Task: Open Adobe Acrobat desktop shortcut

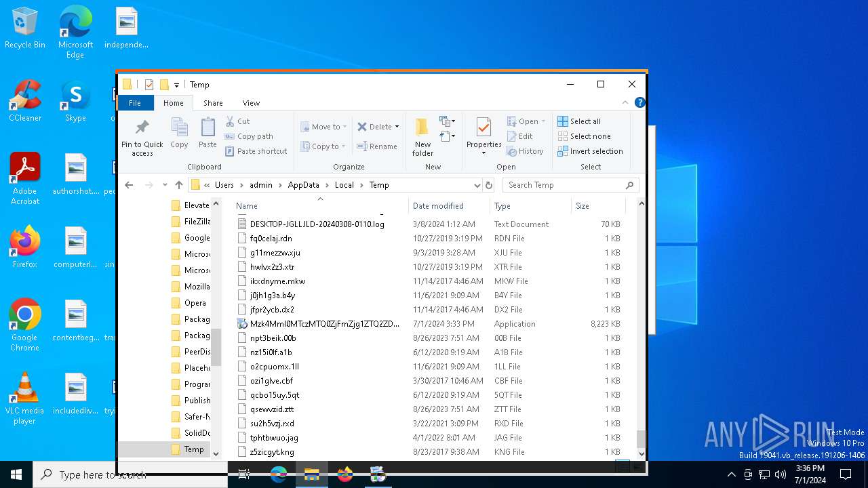Action: click(25, 179)
